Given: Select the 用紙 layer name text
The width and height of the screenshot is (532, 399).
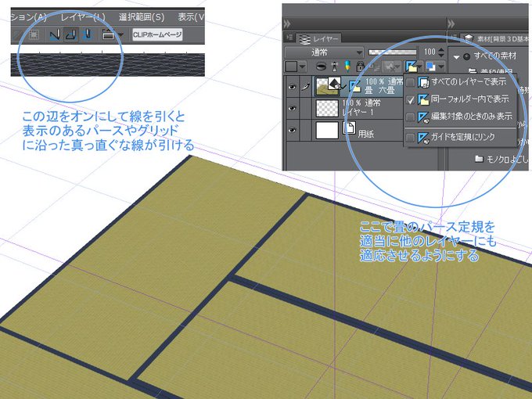Looking at the screenshot, I should (366, 134).
